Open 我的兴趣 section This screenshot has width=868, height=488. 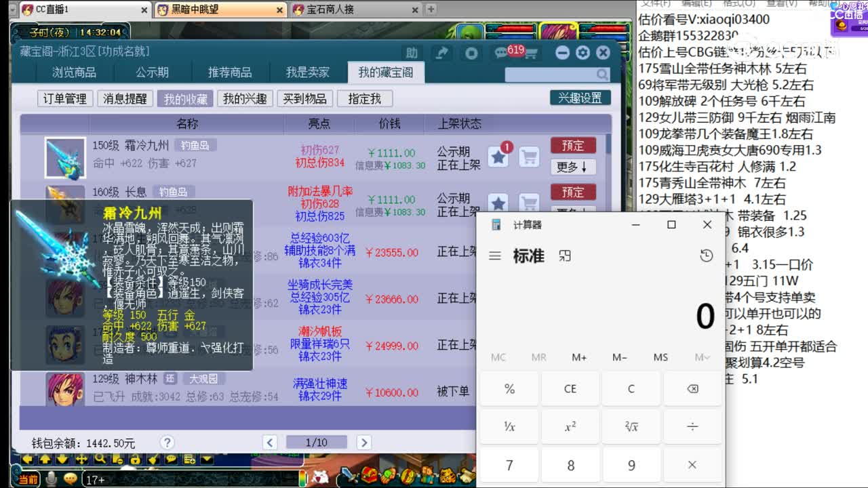pos(245,98)
